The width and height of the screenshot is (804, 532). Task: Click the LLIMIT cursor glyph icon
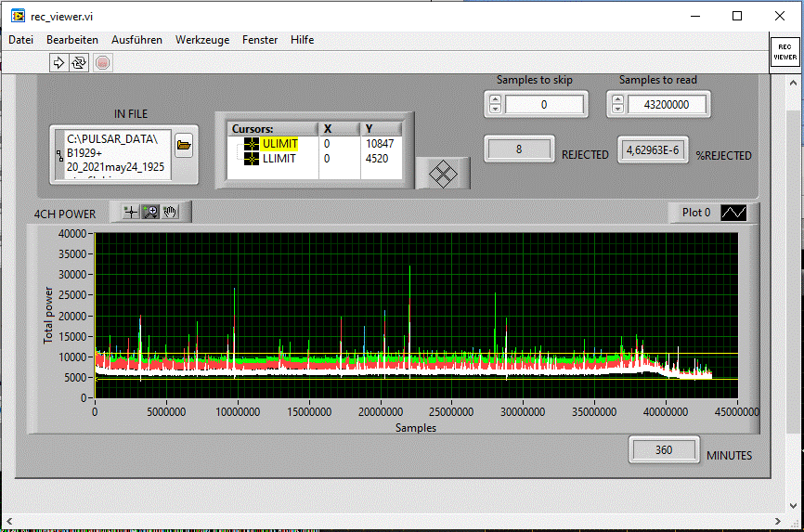click(x=252, y=159)
